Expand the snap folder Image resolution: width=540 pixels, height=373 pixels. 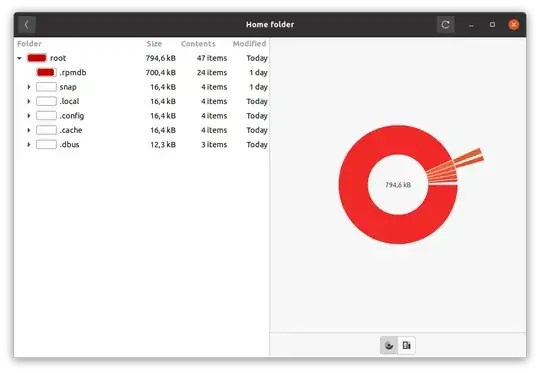click(x=29, y=87)
